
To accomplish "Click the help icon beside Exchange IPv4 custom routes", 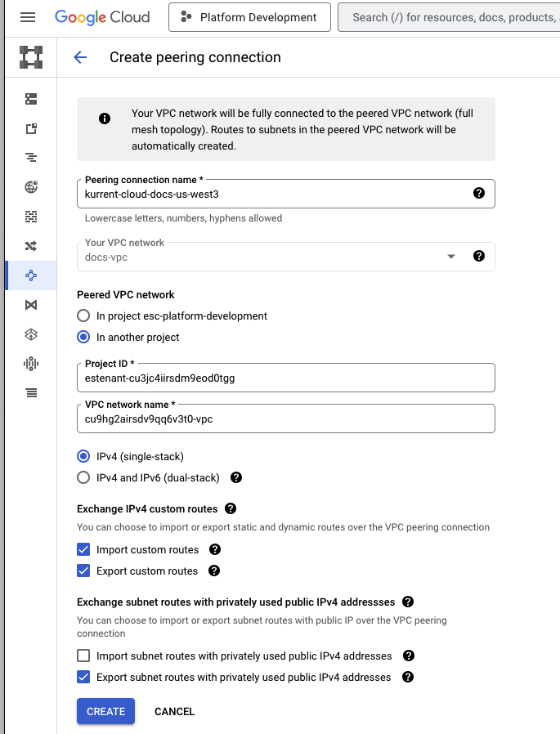I will pos(230,508).
